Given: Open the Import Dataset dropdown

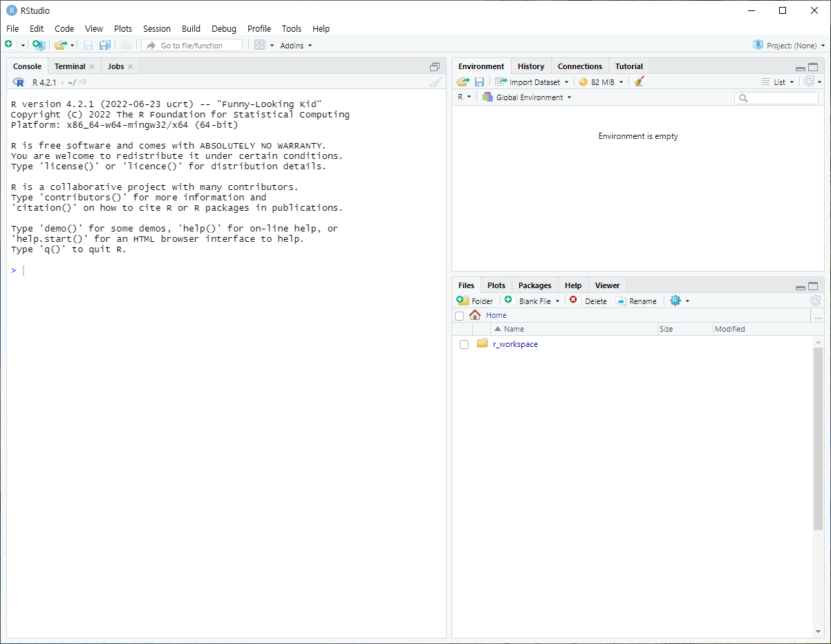Looking at the screenshot, I should (532, 82).
